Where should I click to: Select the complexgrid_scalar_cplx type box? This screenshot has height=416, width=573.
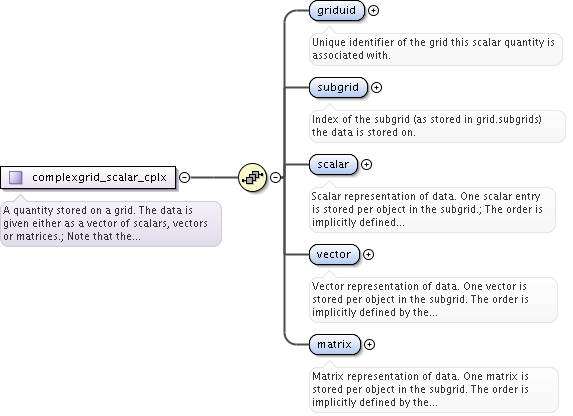88,178
